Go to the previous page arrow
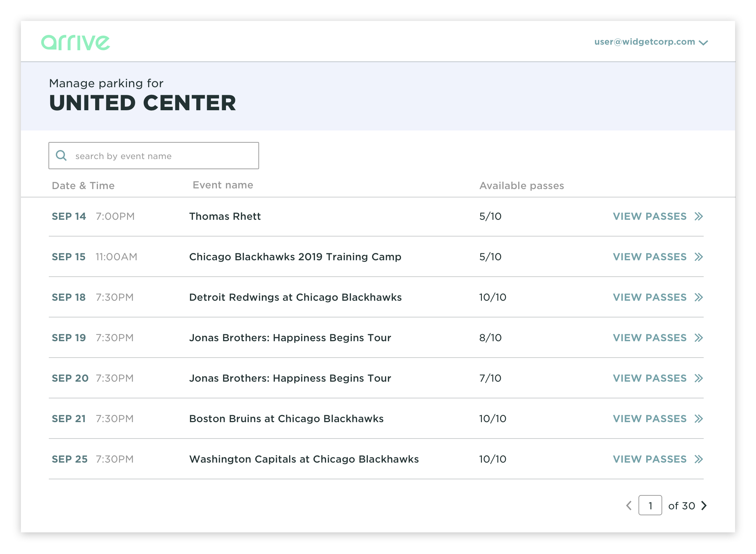Screen dimensions: 756x554 point(629,506)
